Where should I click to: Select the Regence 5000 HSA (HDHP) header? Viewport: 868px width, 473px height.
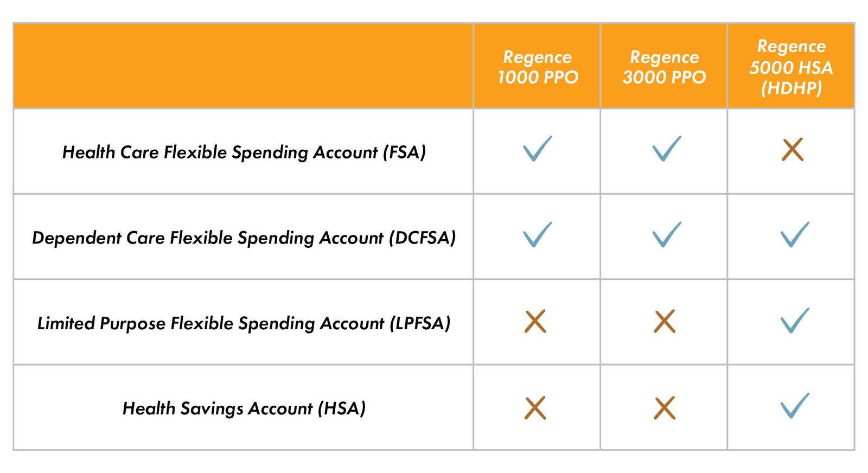click(x=791, y=66)
